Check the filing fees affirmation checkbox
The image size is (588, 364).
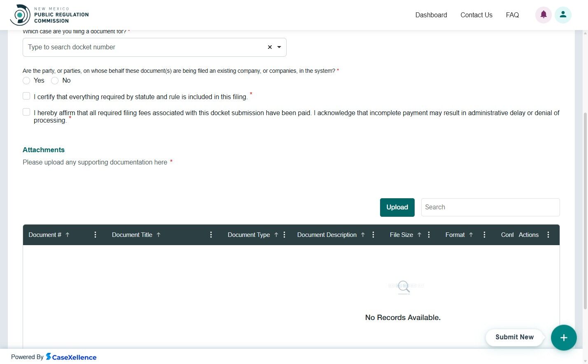click(x=26, y=111)
